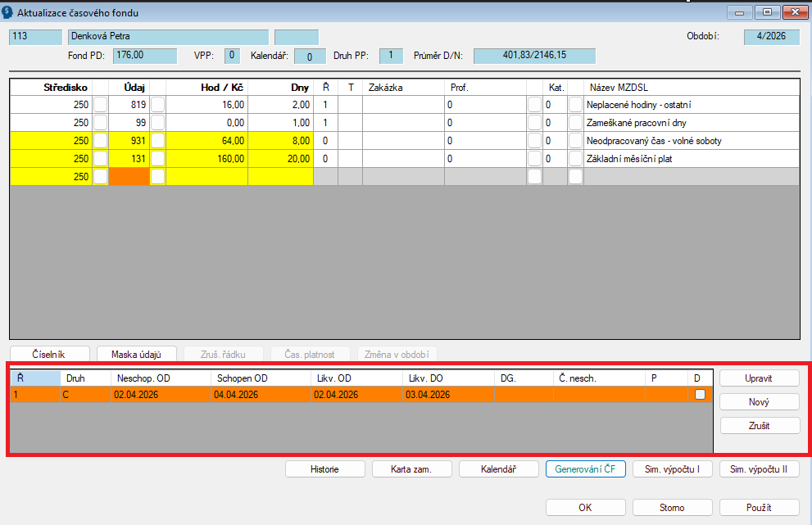Select cell 'Zameškané pracovní dny'

[692, 123]
